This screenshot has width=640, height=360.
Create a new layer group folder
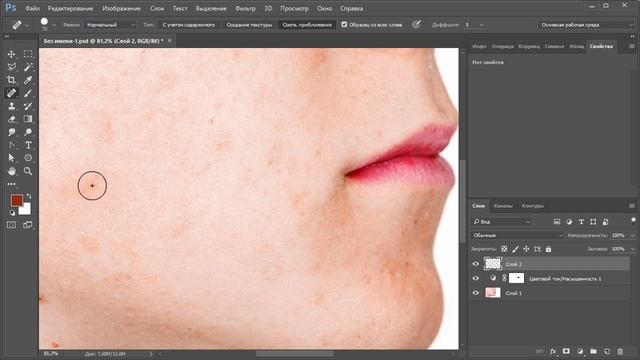(x=593, y=351)
